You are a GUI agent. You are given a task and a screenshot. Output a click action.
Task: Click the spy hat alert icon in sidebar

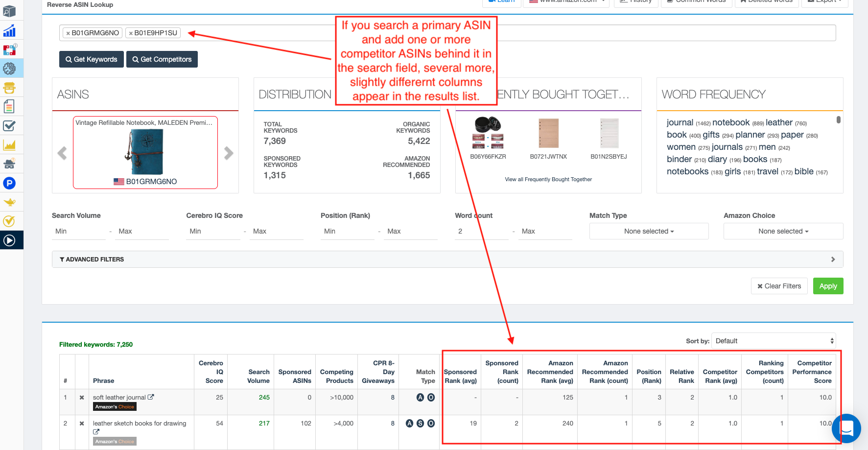[x=9, y=164]
